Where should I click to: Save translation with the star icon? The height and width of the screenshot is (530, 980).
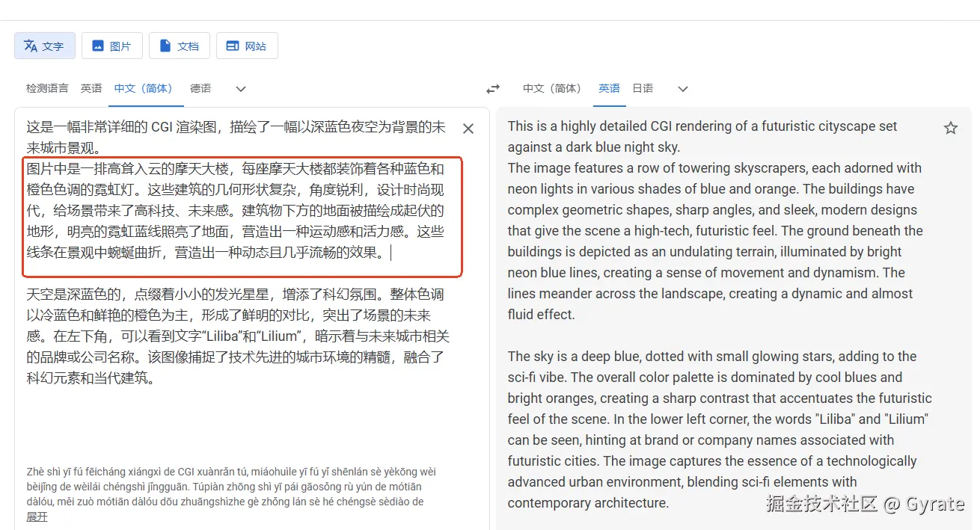click(951, 128)
